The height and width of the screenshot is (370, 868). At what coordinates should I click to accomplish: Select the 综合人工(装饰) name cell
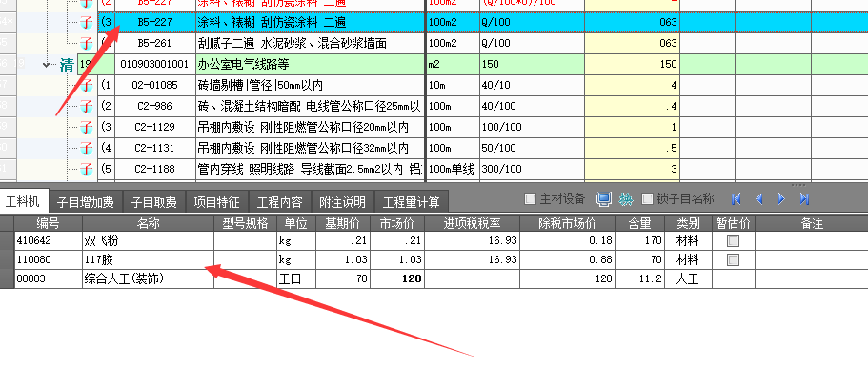(x=149, y=278)
